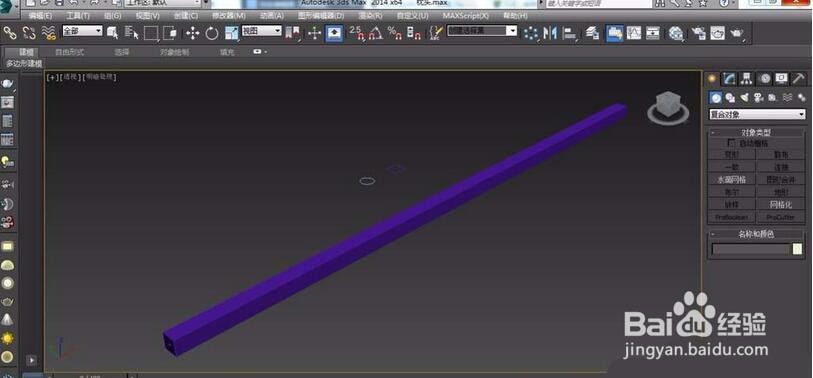Toggle Spinner Snap
813x378 pixels.
pos(413,33)
